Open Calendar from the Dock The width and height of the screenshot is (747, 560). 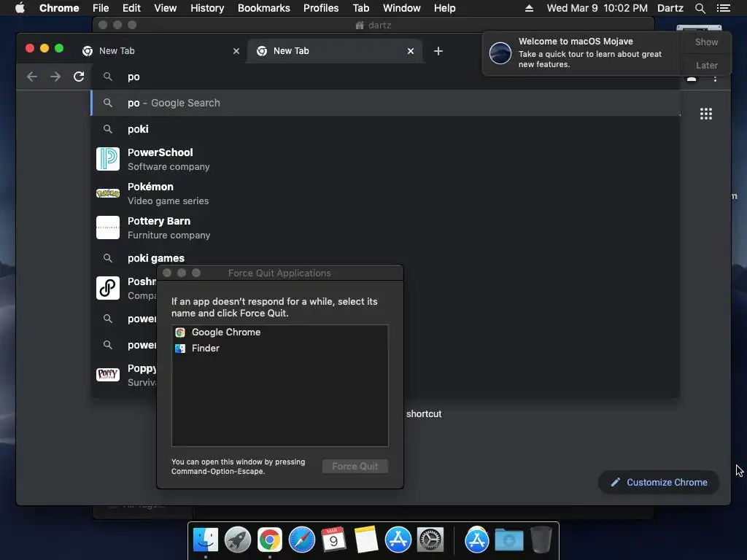333,540
